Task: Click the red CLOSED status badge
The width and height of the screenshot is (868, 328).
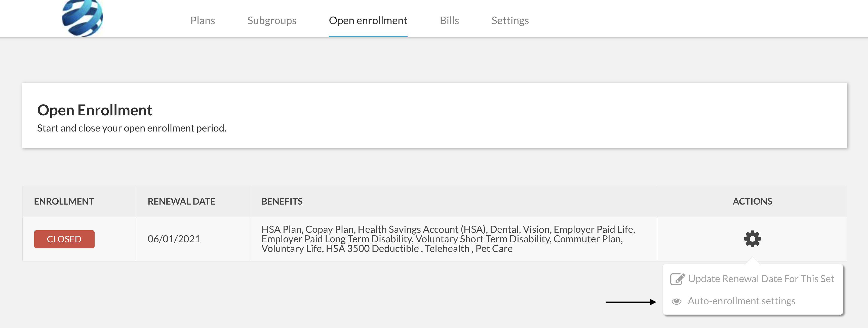Action: [x=64, y=239]
